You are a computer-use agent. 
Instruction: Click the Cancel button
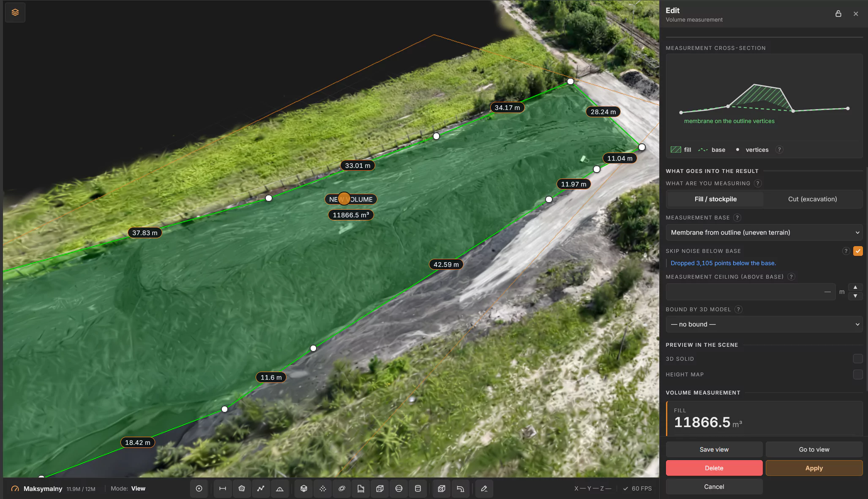tap(714, 487)
